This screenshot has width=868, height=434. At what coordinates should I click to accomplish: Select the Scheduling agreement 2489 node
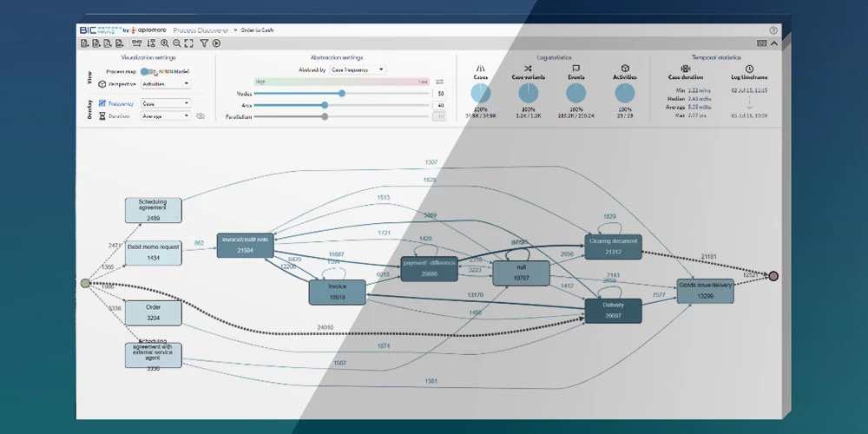point(154,210)
